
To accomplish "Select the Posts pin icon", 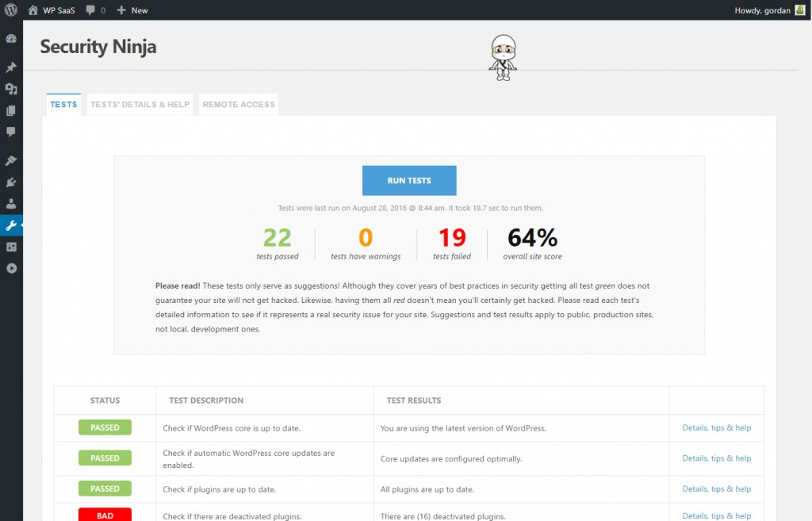I will (x=10, y=67).
